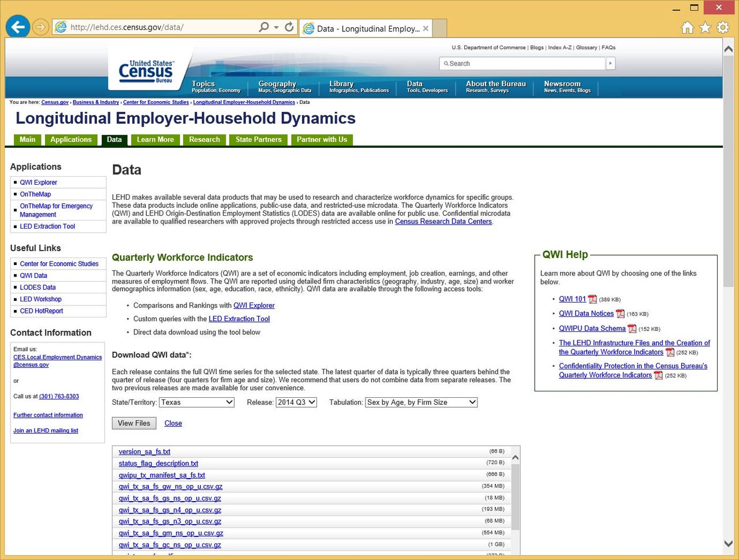Open the Geography menu in the header
This screenshot has width=739, height=560.
click(277, 85)
